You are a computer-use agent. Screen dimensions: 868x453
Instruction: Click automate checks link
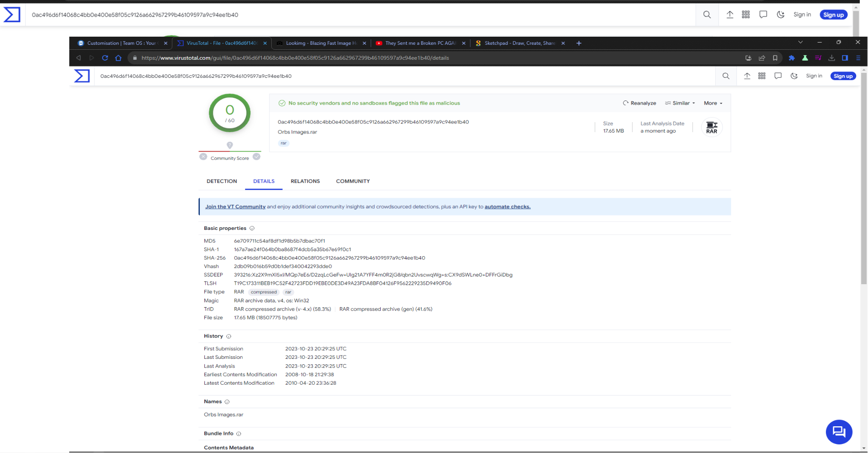tap(507, 207)
